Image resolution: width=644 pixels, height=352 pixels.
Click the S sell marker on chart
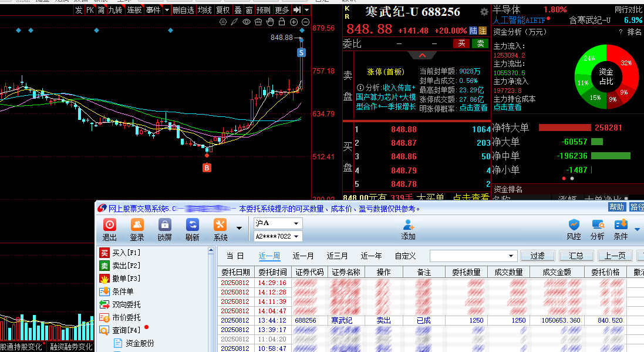[x=302, y=53]
